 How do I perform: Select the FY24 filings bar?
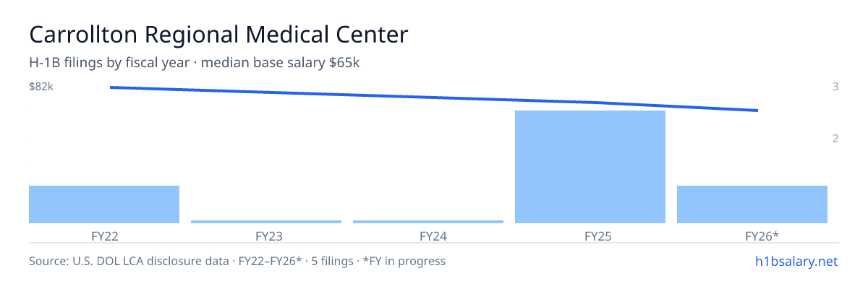428,222
